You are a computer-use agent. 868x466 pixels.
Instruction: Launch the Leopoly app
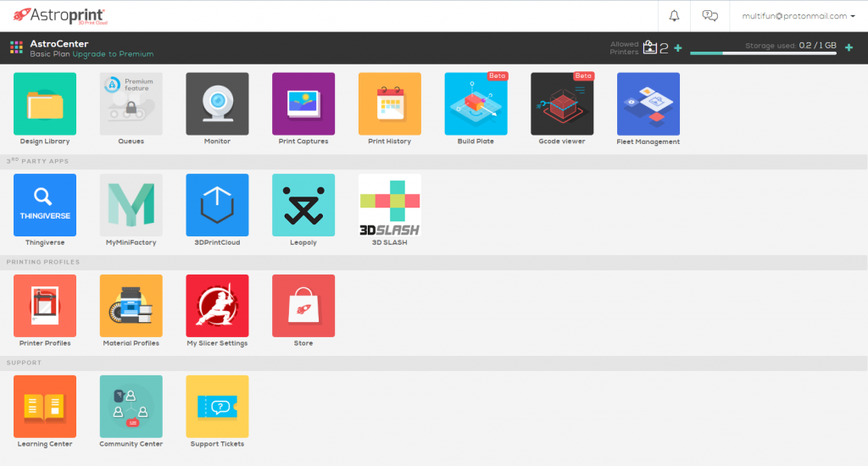click(303, 205)
